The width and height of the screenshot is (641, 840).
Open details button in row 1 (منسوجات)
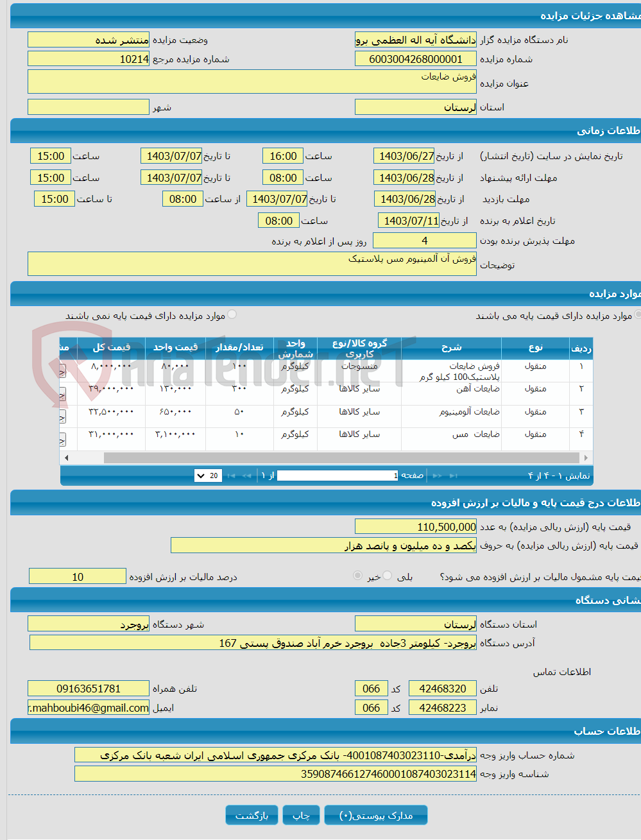[62, 370]
